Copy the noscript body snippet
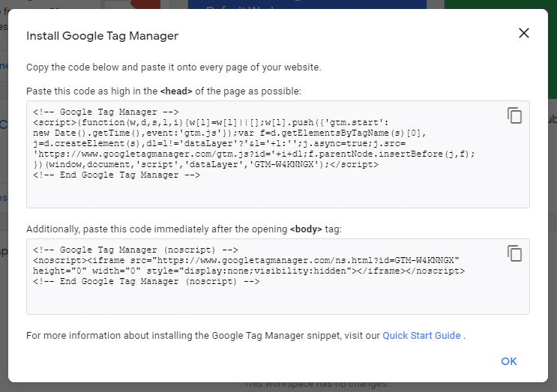Viewport: 557px width, 392px height. pyautogui.click(x=514, y=253)
